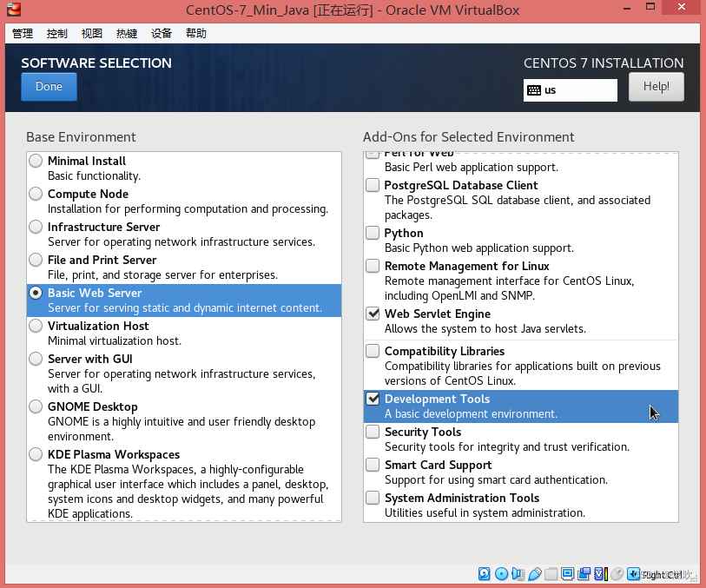Click 'Basic functionality.' description text
Viewport: 706px width, 588px height.
[x=94, y=176]
